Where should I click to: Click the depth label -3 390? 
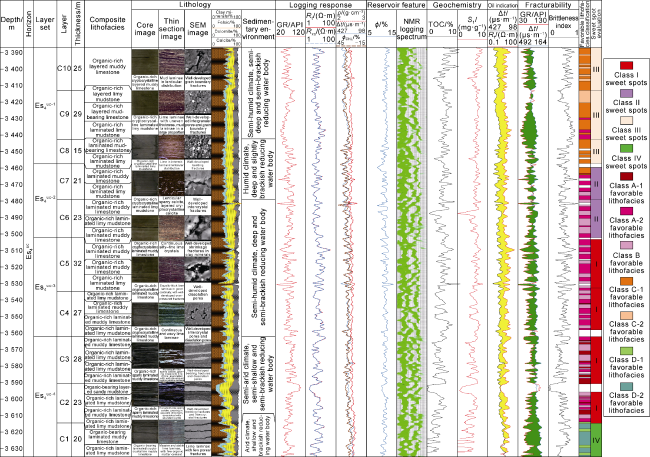(12, 52)
